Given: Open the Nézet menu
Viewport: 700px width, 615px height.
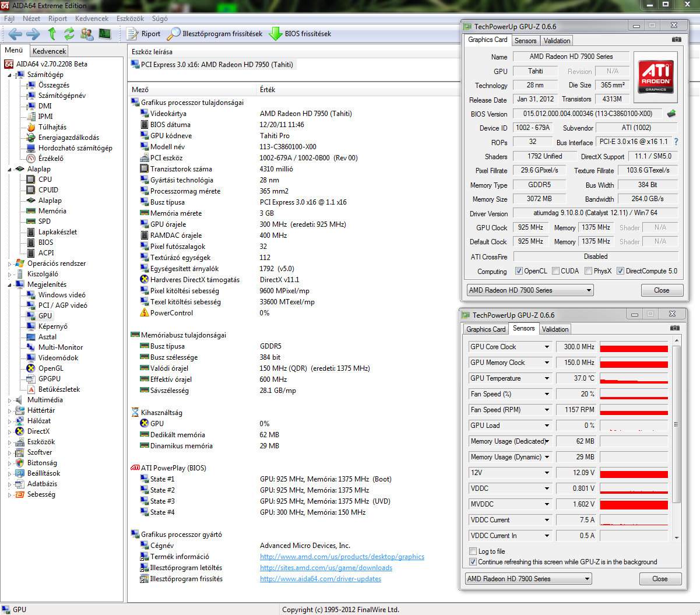Looking at the screenshot, I should [x=31, y=19].
